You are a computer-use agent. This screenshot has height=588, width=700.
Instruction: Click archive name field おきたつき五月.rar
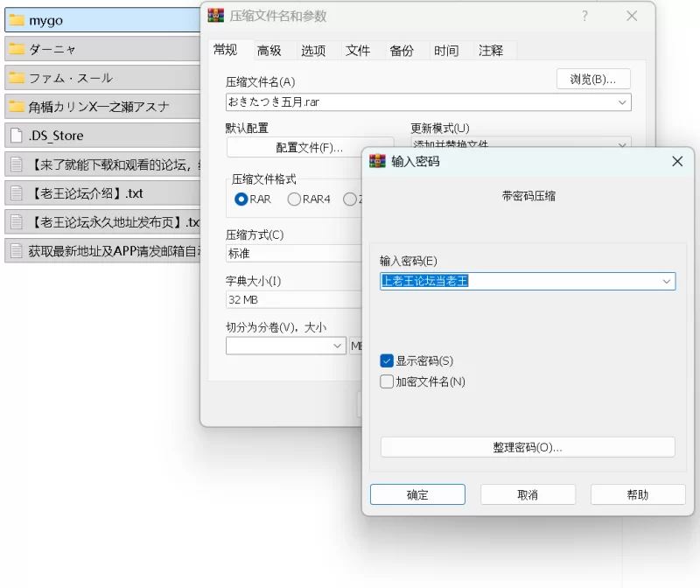pyautogui.click(x=428, y=102)
